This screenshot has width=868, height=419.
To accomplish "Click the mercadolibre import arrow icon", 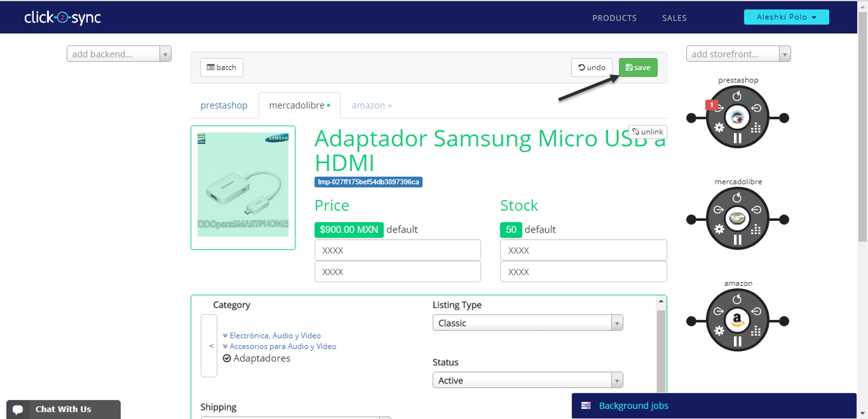I will tap(756, 210).
